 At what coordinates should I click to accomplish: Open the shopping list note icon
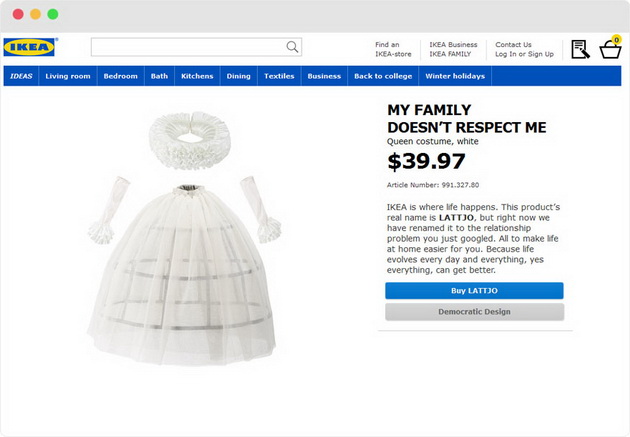pyautogui.click(x=580, y=49)
